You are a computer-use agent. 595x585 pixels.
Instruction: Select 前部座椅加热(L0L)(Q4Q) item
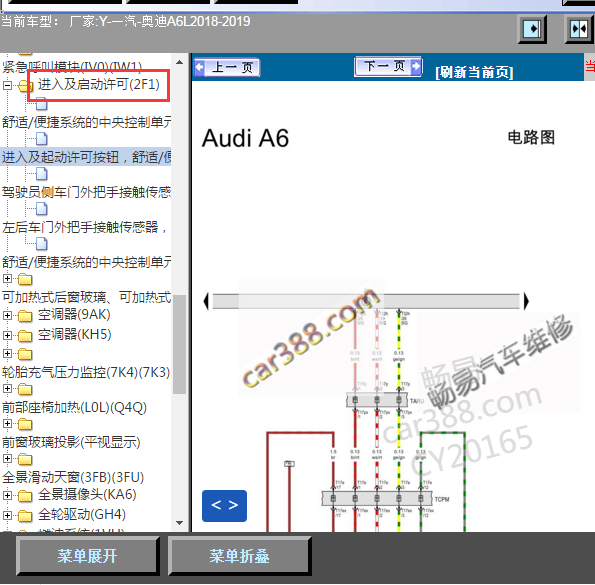pyautogui.click(x=74, y=407)
